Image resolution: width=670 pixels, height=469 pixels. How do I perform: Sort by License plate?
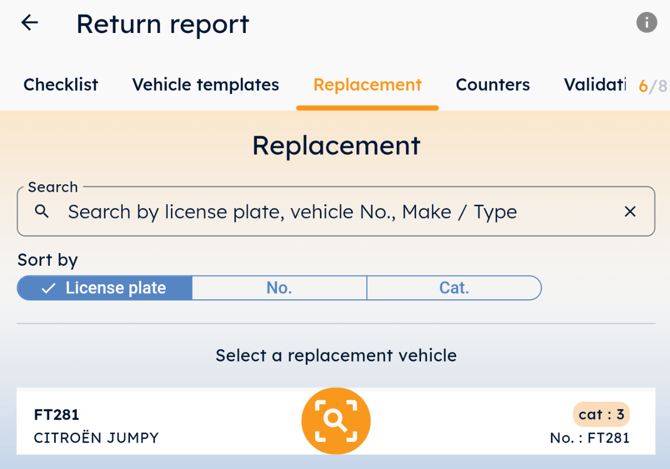click(x=105, y=288)
